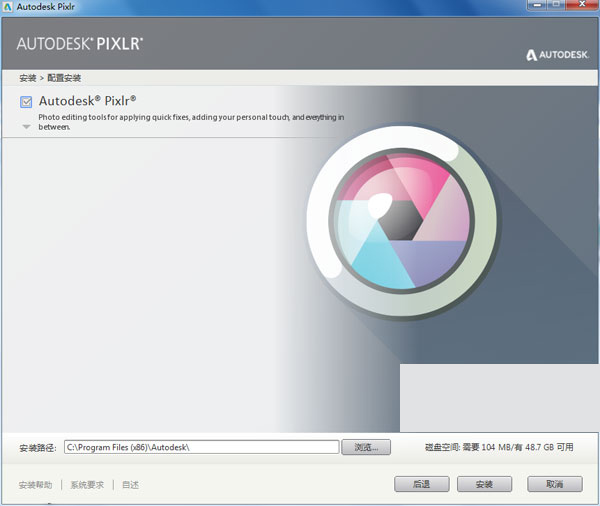
Task: Open the 系统要求 system requirements link
Action: (x=87, y=485)
